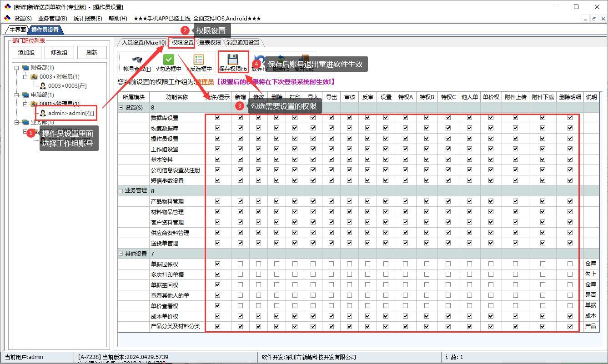Toggle 他人单 checkbox for 供应商资料管理

click(x=469, y=232)
